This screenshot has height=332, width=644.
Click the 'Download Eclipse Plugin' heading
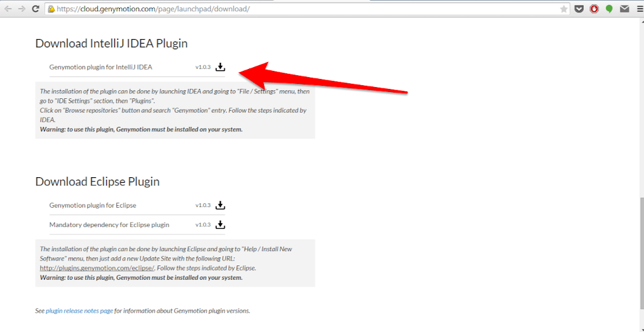point(98,182)
